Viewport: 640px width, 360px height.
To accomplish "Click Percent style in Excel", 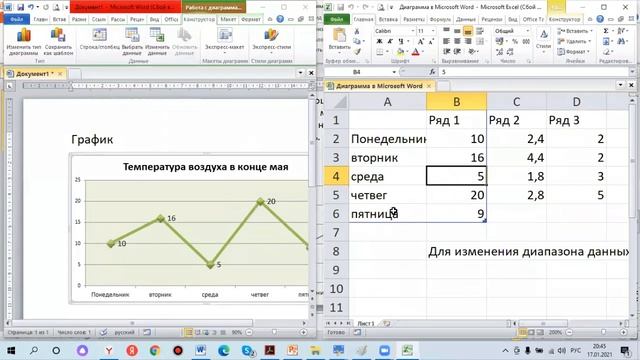I will tap(515, 41).
